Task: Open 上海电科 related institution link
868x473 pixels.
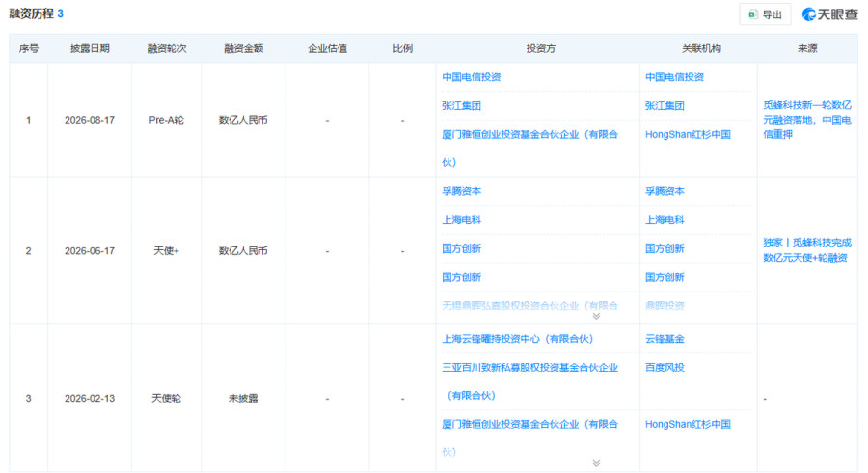Action: pyautogui.click(x=665, y=220)
